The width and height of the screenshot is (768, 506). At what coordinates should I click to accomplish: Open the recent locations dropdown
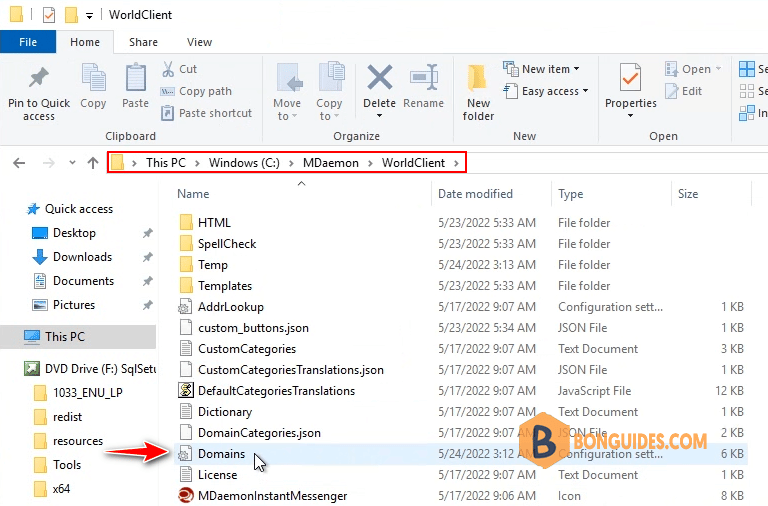click(x=72, y=163)
